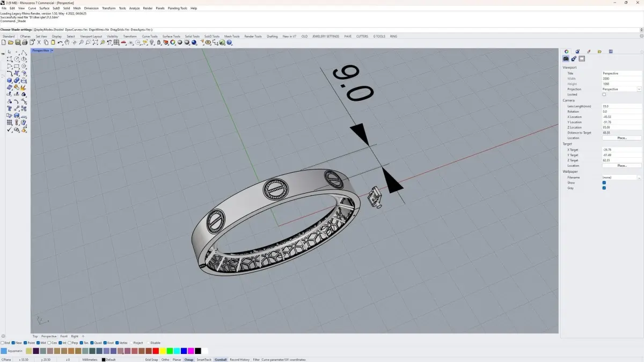Select the Aquamarin color swatch

(4, 351)
